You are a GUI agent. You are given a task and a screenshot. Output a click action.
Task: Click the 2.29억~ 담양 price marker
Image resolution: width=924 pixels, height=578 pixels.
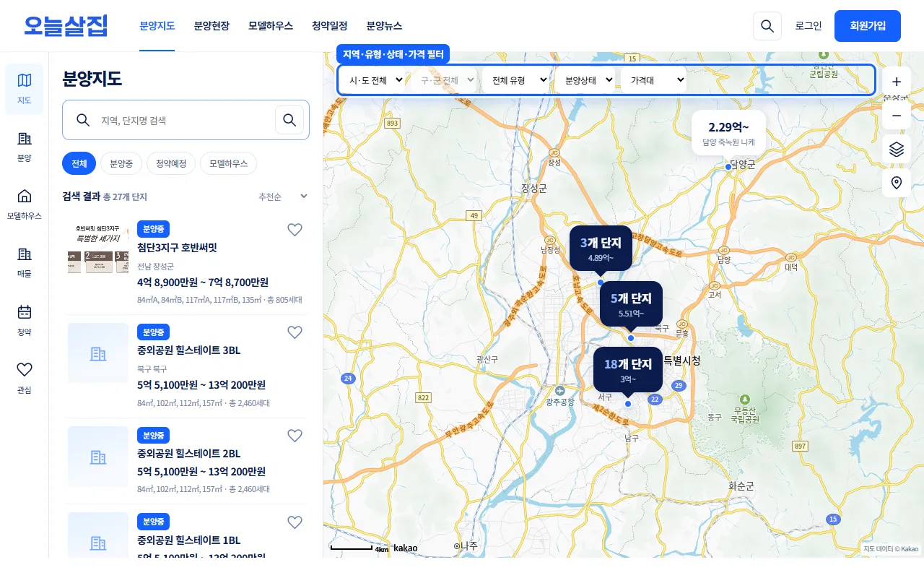point(728,133)
